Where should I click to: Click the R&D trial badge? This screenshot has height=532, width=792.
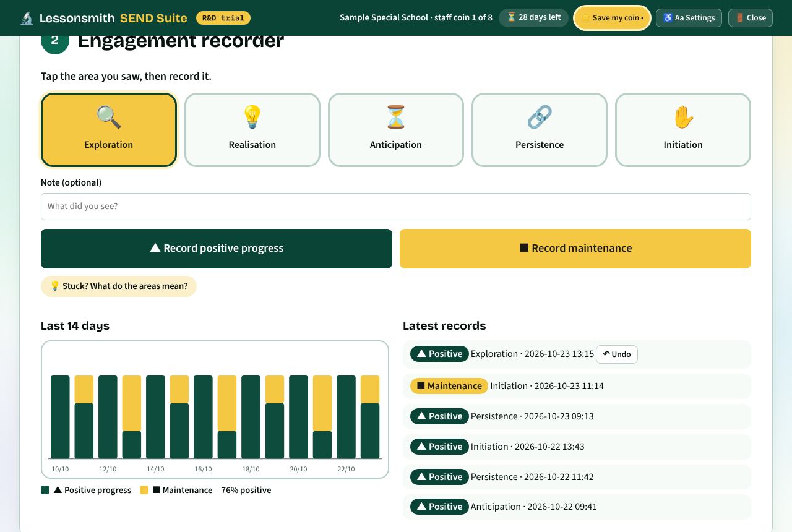coord(223,18)
